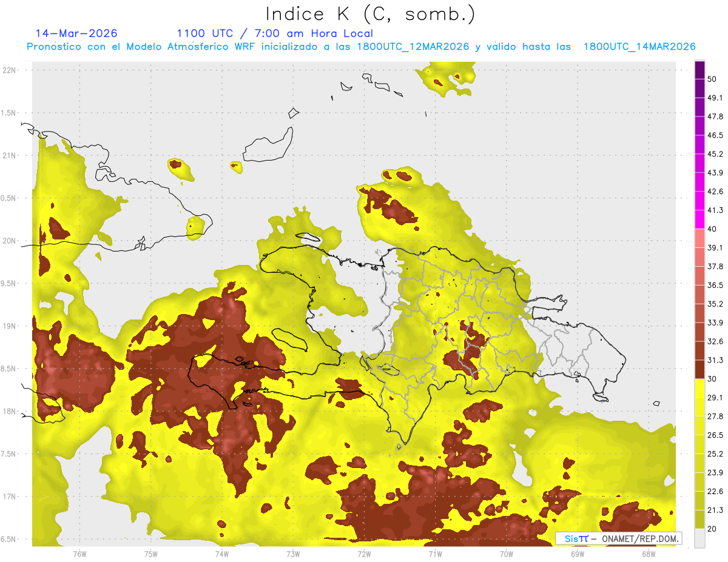The width and height of the screenshot is (728, 562).
Task: Click the '68W' longitude label
Action: tap(649, 554)
